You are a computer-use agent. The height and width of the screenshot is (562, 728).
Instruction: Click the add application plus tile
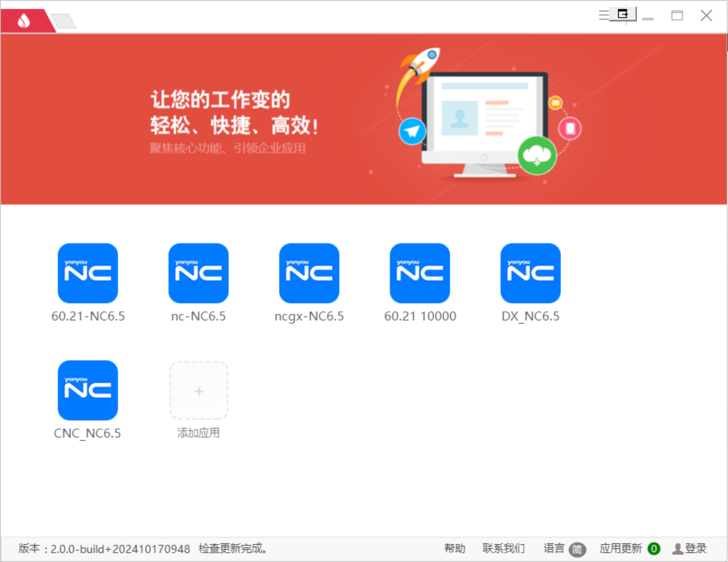pos(199,390)
